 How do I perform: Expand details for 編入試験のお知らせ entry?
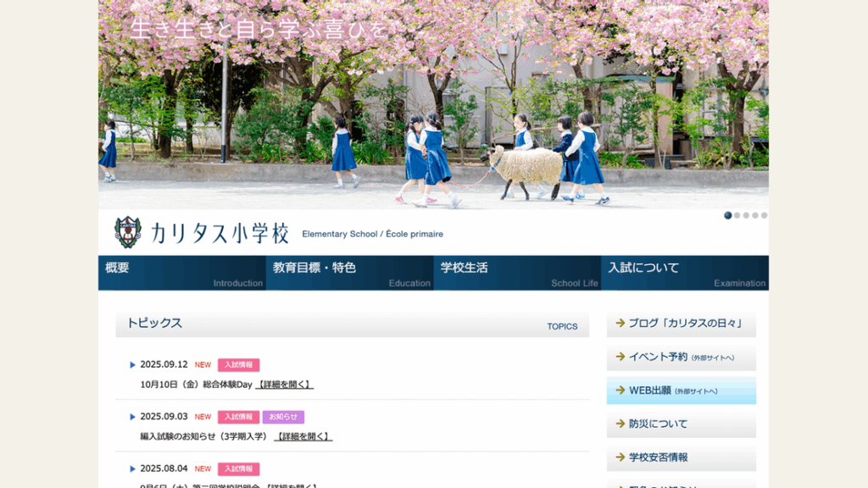coord(303,436)
